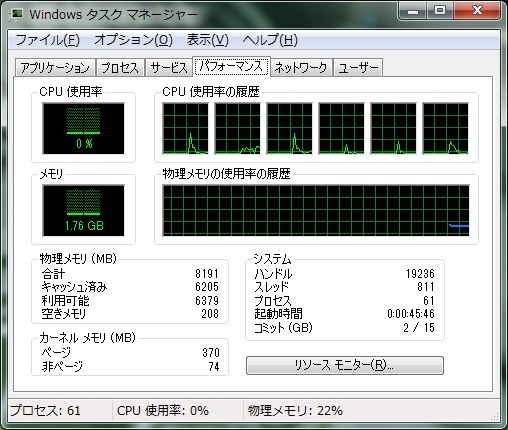Click the ページ value 370
Viewport: 508px width, 430px height.
[211, 353]
